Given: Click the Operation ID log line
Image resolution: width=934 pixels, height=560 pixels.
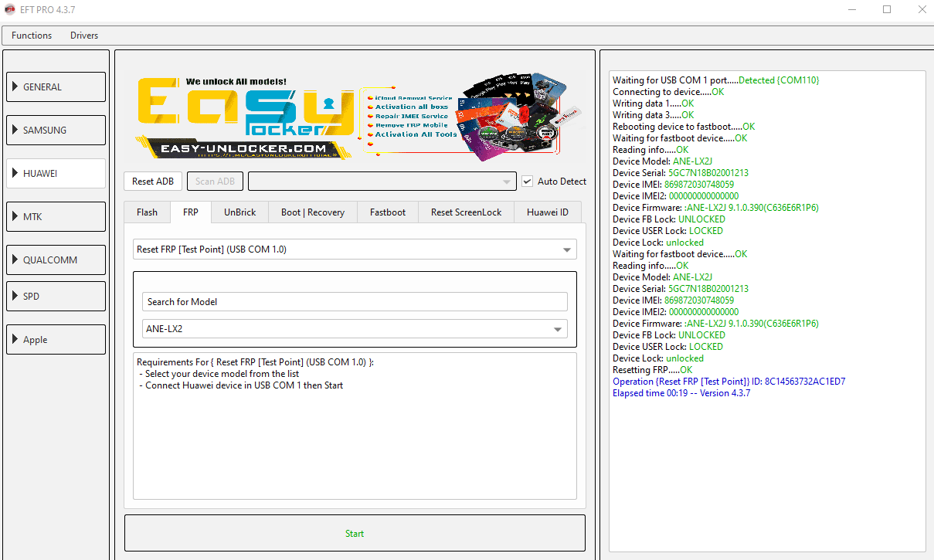Looking at the screenshot, I should pyautogui.click(x=729, y=382).
